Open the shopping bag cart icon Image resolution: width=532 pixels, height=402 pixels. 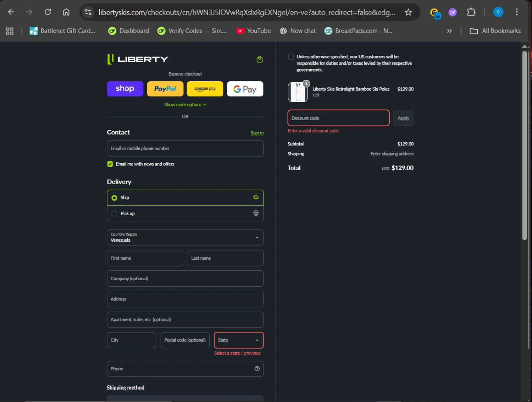click(x=260, y=59)
